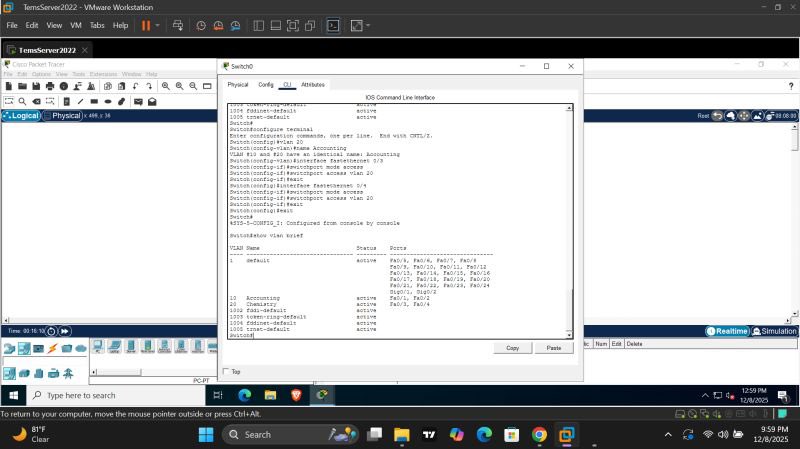Click the Print icon in Packet Tracer toolbar

click(x=49, y=86)
